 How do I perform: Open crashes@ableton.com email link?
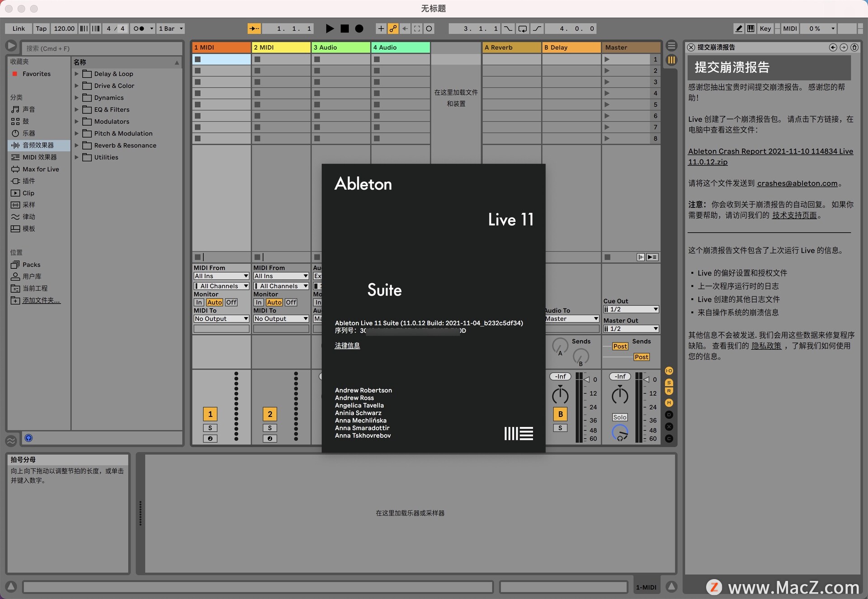(797, 183)
